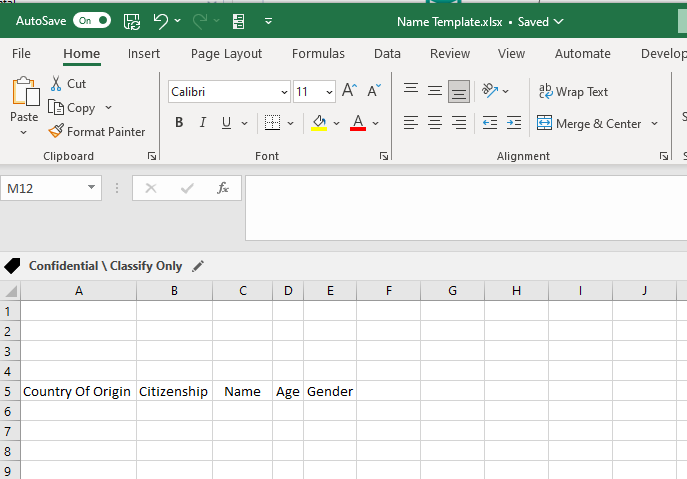Expand the underline style arrow

tap(244, 124)
